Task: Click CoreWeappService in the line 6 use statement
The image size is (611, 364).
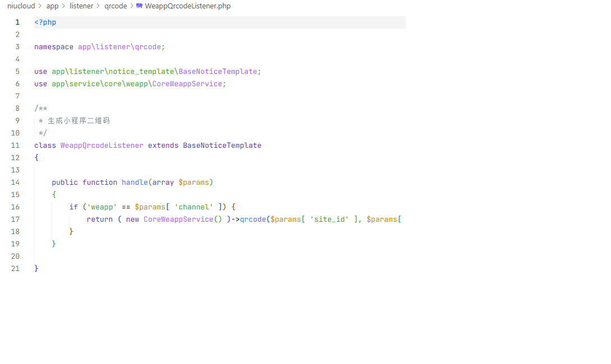Action: (187, 83)
